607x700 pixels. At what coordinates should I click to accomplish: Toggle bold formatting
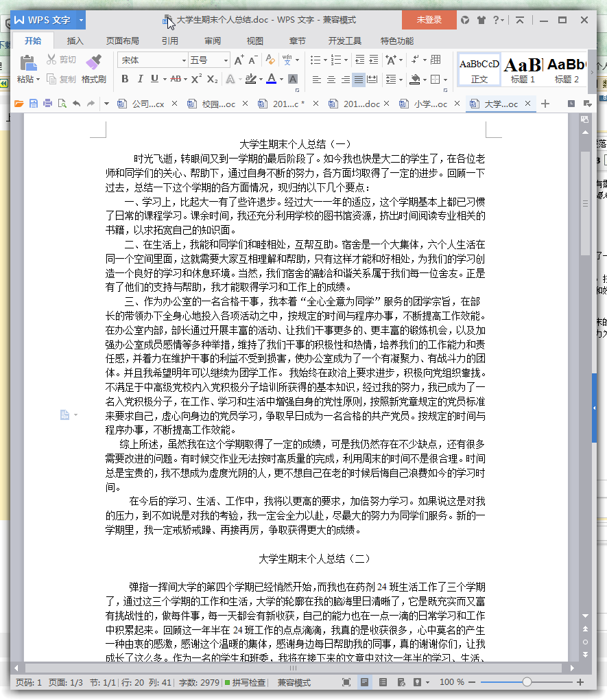[125, 80]
